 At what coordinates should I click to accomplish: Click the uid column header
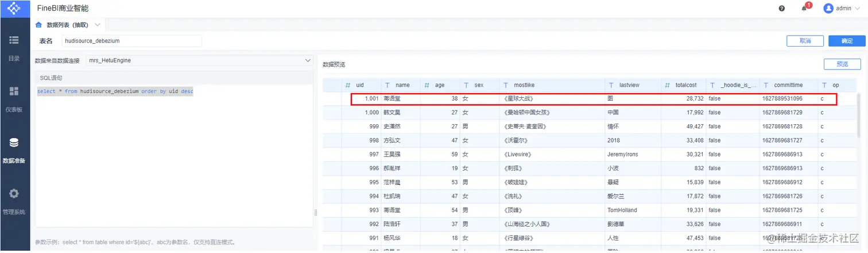pyautogui.click(x=360, y=85)
